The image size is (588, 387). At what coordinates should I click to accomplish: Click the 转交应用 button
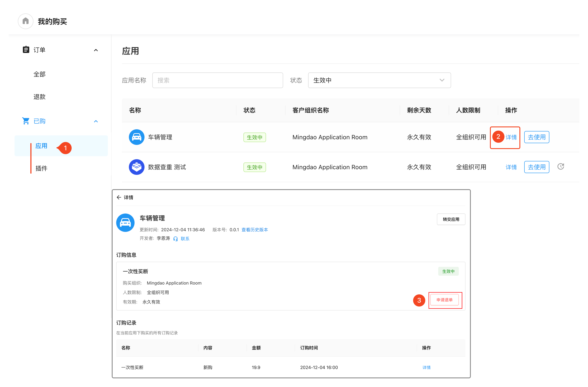click(451, 219)
